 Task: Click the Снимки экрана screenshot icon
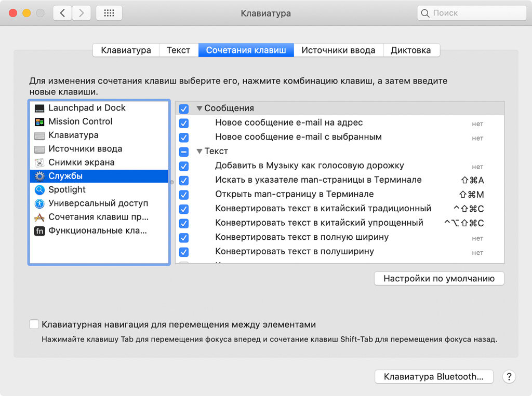pos(39,163)
